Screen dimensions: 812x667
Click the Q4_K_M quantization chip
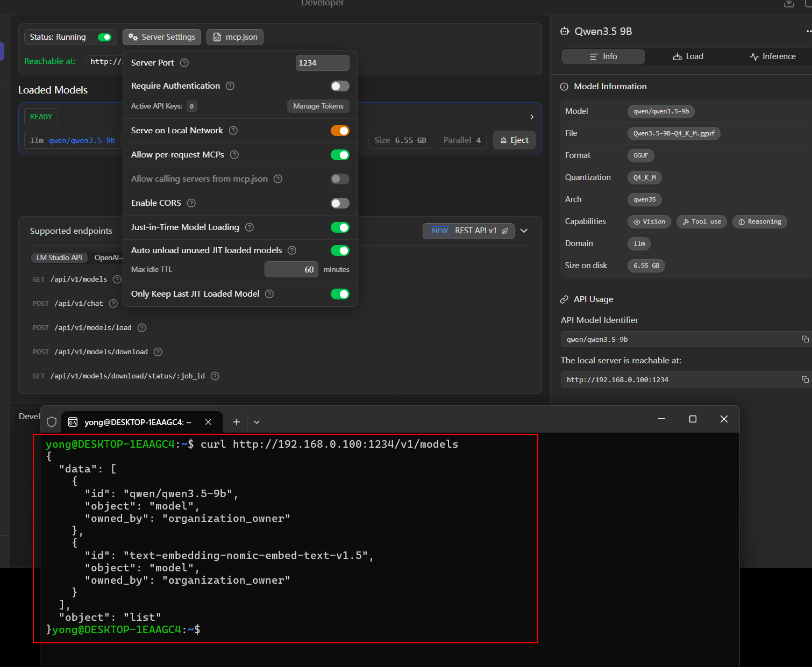pos(645,177)
